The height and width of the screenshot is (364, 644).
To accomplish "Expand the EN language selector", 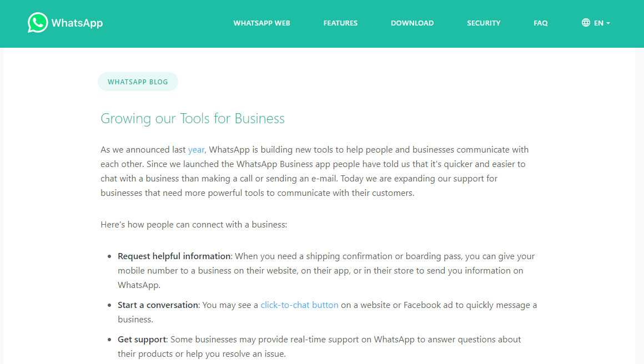I will point(598,23).
